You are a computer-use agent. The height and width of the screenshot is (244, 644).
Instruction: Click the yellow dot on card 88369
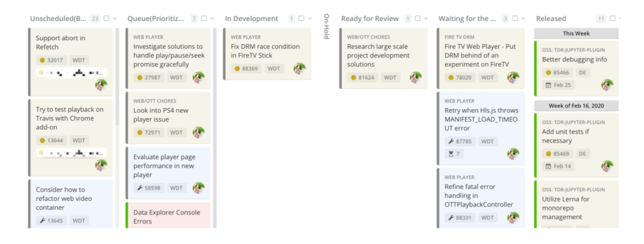[x=237, y=68]
